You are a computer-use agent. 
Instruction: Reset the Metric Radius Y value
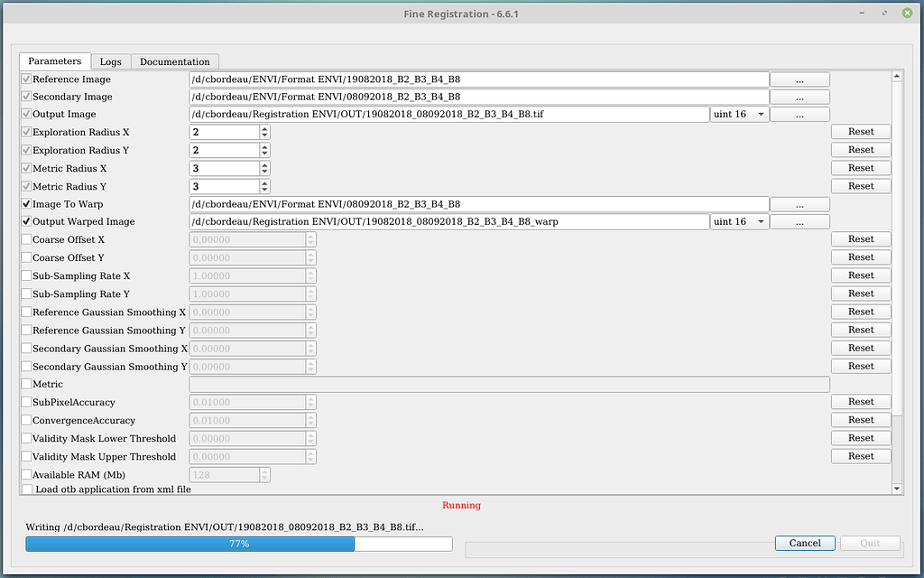coord(860,185)
